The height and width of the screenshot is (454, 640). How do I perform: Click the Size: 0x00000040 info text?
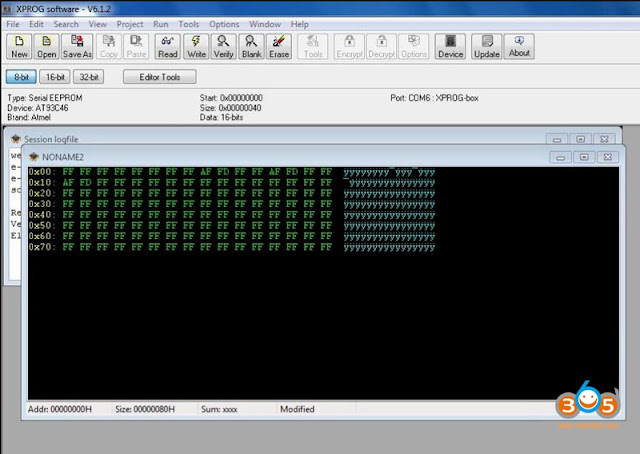[x=230, y=108]
